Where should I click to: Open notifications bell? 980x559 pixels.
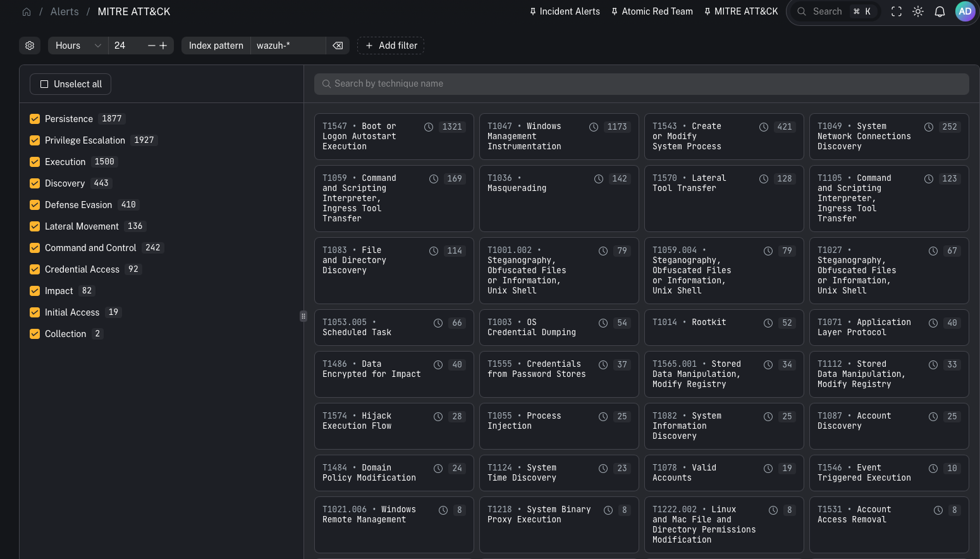click(940, 11)
